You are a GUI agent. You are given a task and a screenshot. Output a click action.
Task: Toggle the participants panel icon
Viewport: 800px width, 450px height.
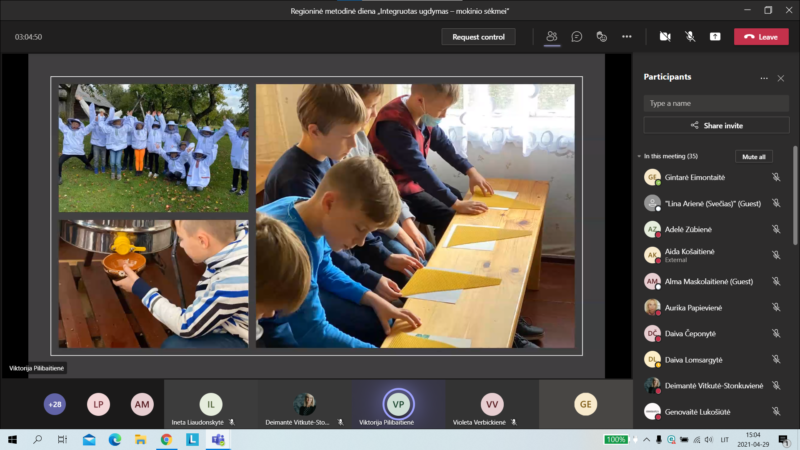click(x=551, y=36)
